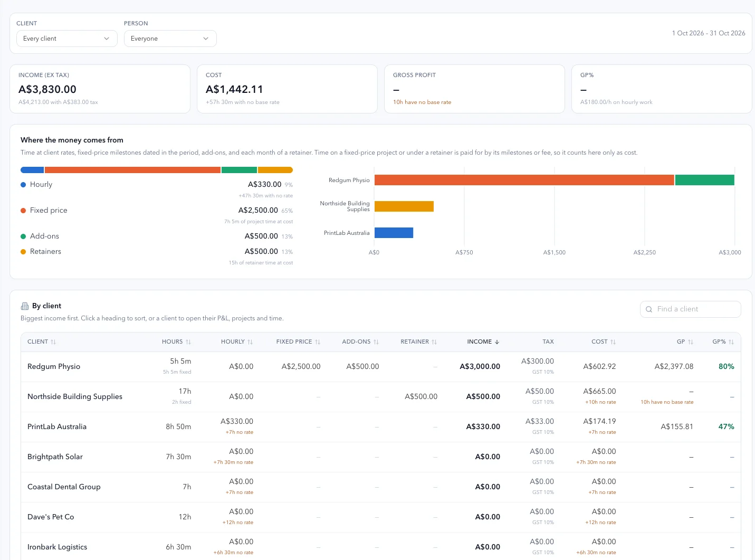Click the green Add-ons legend dot
This screenshot has height=560, width=755.
tap(23, 236)
